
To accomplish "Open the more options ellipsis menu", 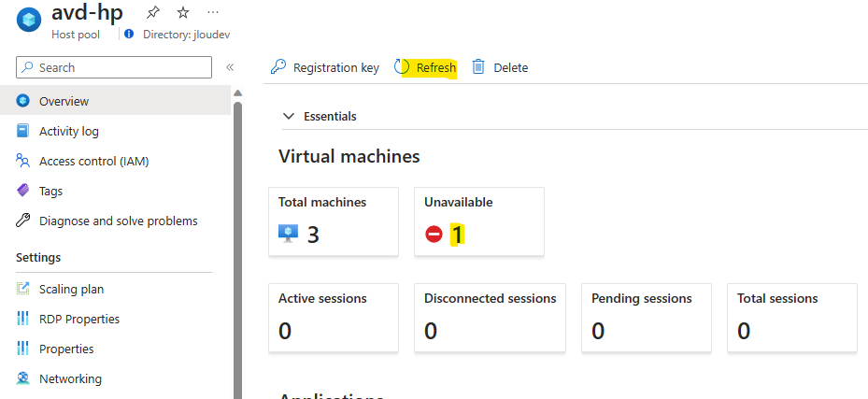I will (x=213, y=12).
